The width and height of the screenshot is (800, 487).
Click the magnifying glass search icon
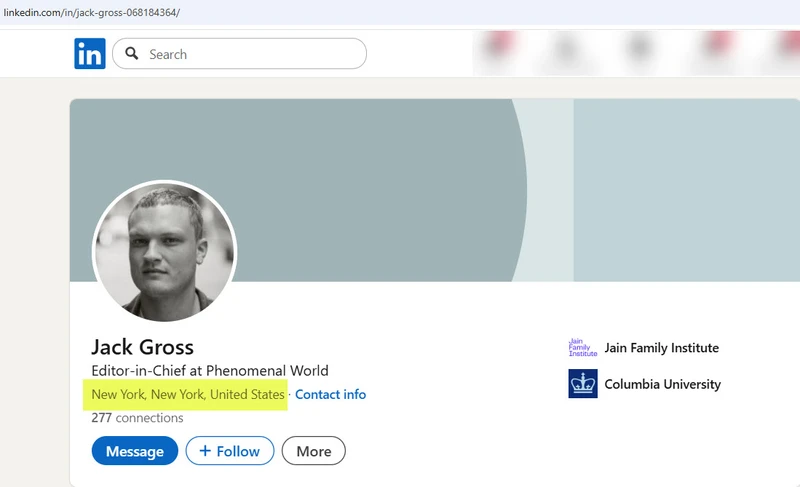tap(131, 54)
